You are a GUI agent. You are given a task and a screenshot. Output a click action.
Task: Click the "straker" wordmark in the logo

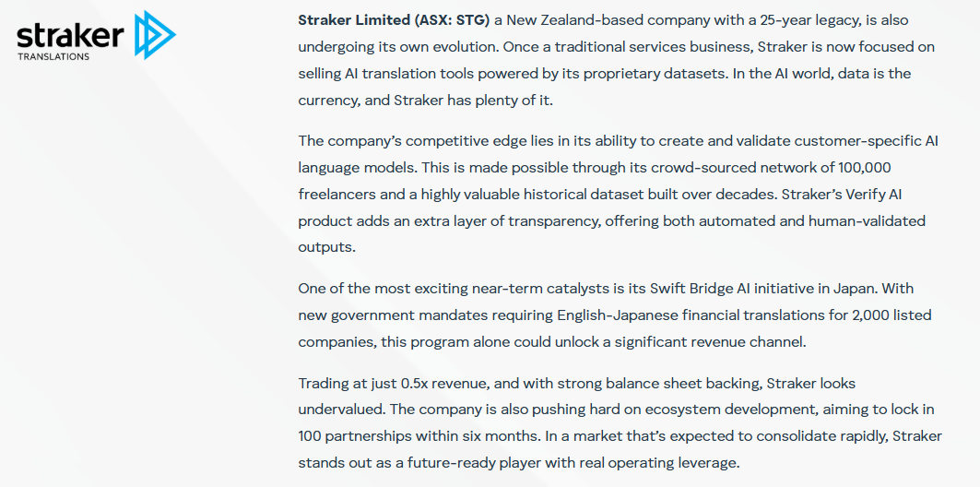[70, 35]
